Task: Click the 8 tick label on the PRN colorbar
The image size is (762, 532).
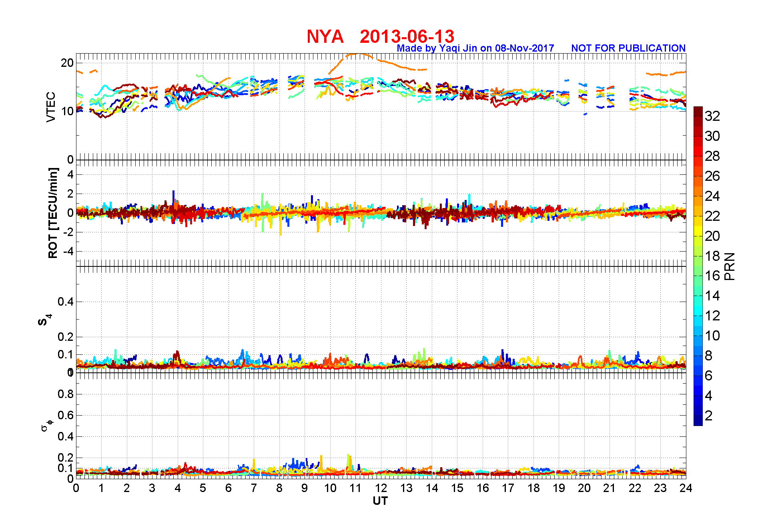Action: 709,356
